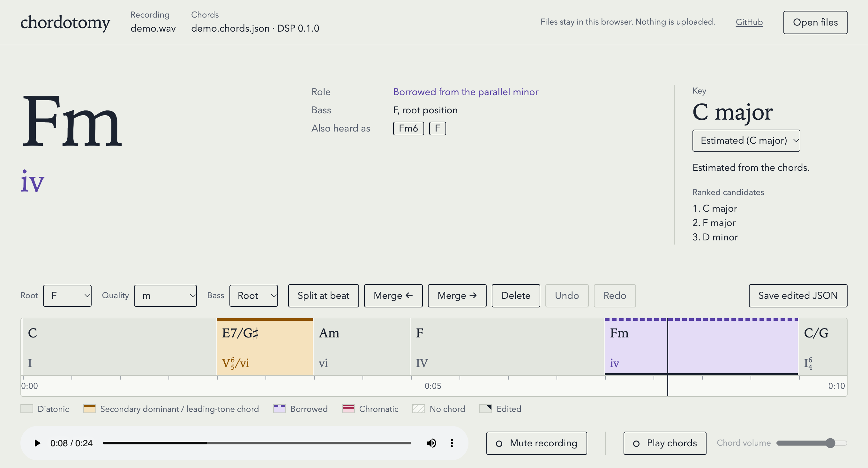Merge chord with the right segment
The image size is (868, 468).
[457, 296]
